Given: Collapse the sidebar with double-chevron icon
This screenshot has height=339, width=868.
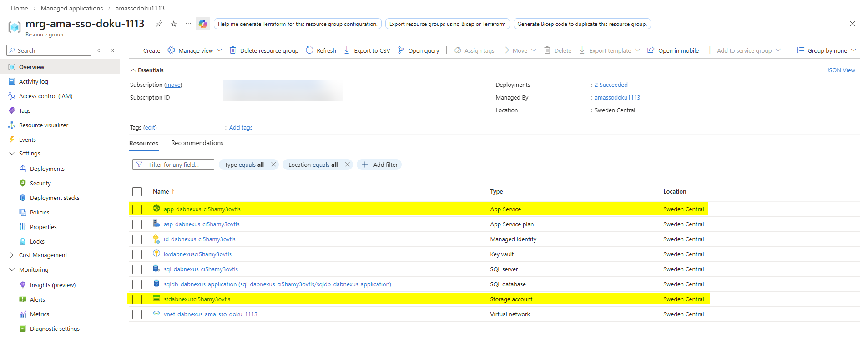Looking at the screenshot, I should point(112,50).
